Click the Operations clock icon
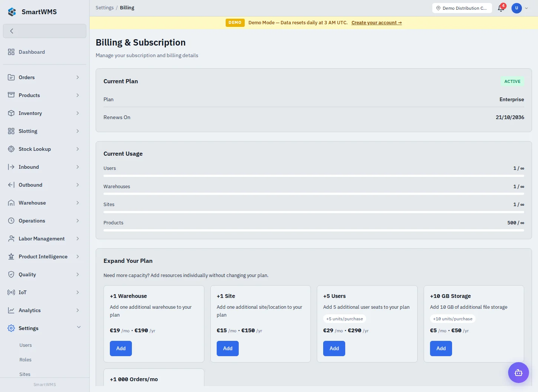Screen dimensions: 538x392 point(11,221)
